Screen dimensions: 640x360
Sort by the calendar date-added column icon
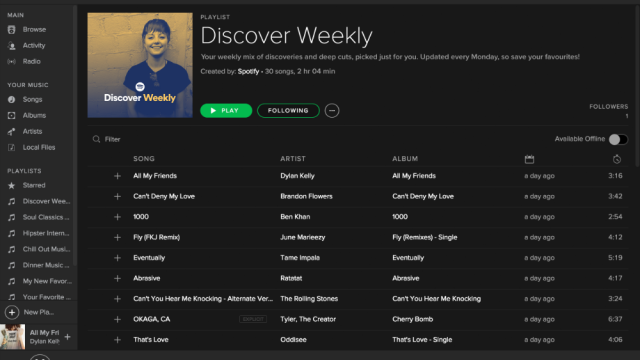(x=529, y=159)
